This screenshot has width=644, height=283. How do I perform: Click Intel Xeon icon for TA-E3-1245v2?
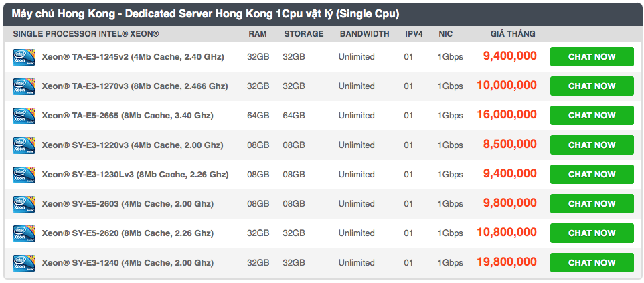[24, 57]
